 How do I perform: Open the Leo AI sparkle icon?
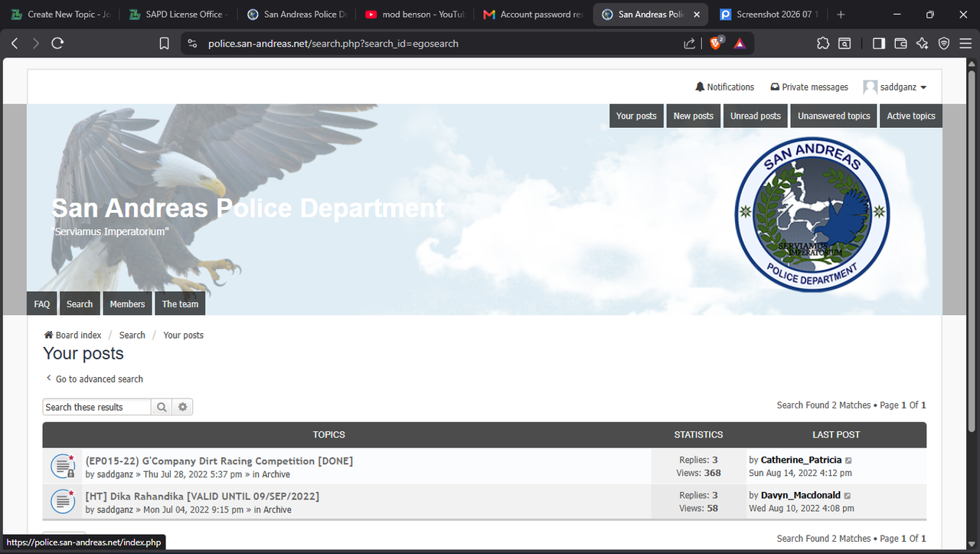[x=922, y=44]
